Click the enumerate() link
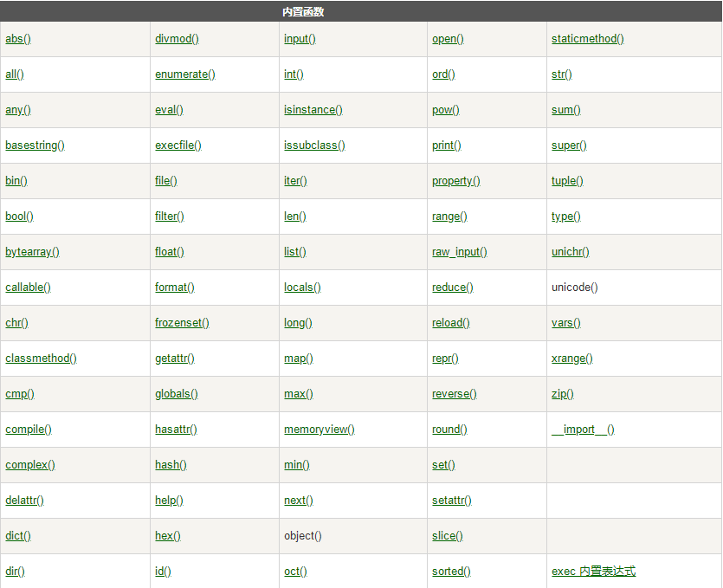This screenshot has width=723, height=588. [x=185, y=74]
